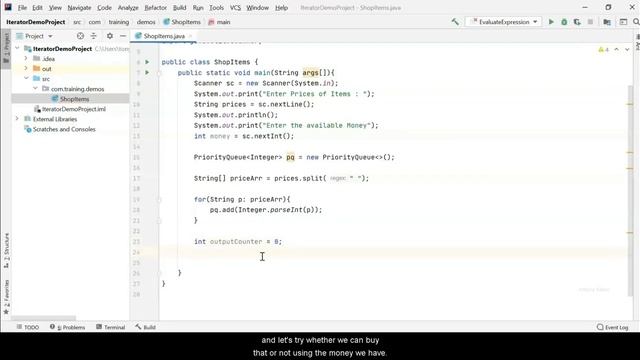The width and height of the screenshot is (640, 360).
Task: Click IteratorDemoProject breadcrumb in navigation bar
Action: 36,22
